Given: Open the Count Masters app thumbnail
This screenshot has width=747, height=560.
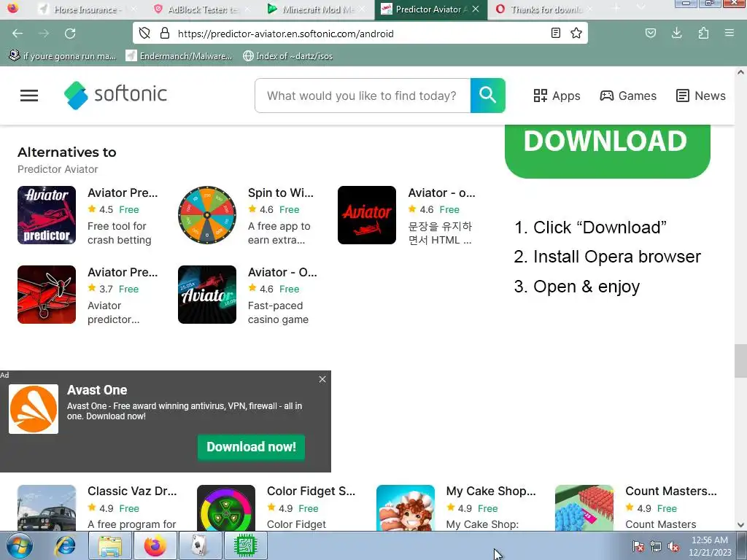Looking at the screenshot, I should 584,507.
